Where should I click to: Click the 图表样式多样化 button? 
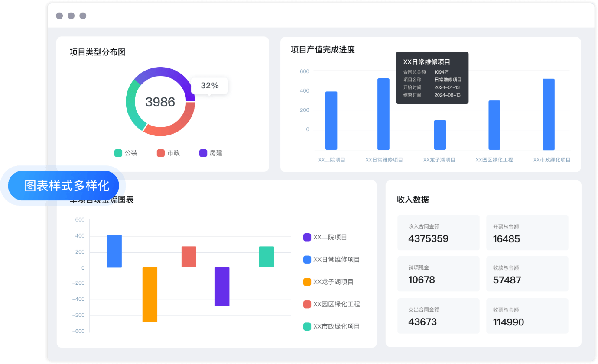pos(67,186)
